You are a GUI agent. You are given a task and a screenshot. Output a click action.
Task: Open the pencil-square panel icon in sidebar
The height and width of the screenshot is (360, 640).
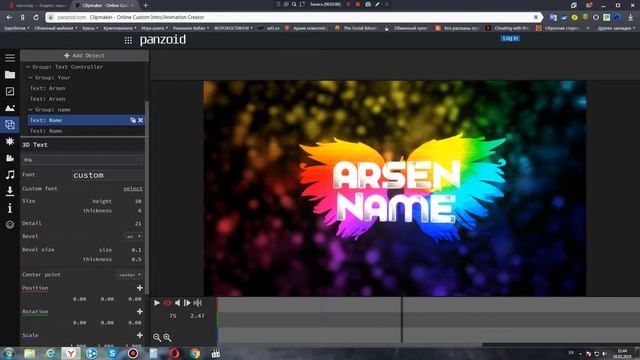coord(10,91)
